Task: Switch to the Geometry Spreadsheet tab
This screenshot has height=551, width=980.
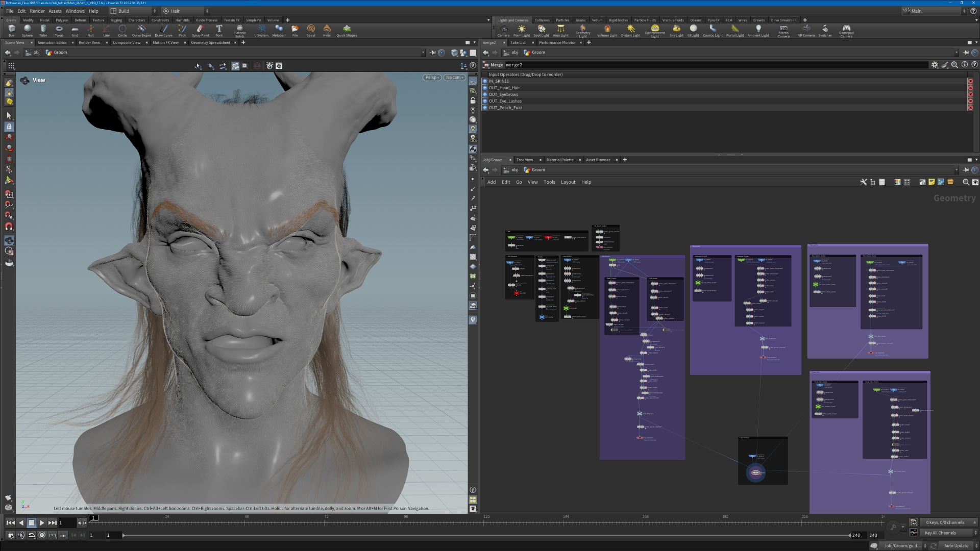Action: coord(210,42)
